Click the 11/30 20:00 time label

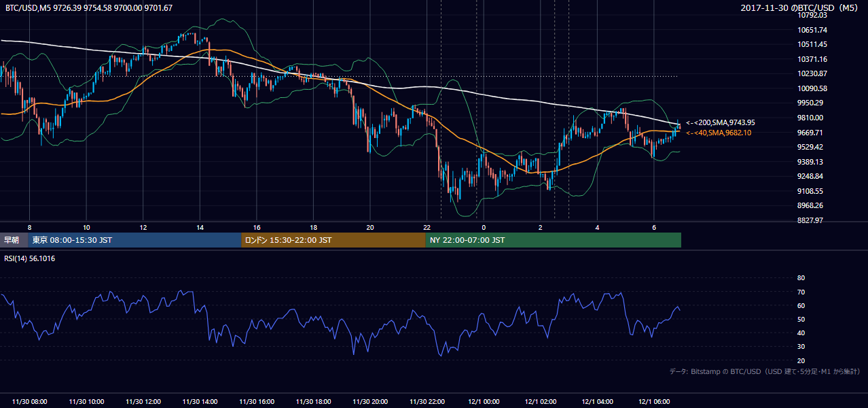[370, 402]
